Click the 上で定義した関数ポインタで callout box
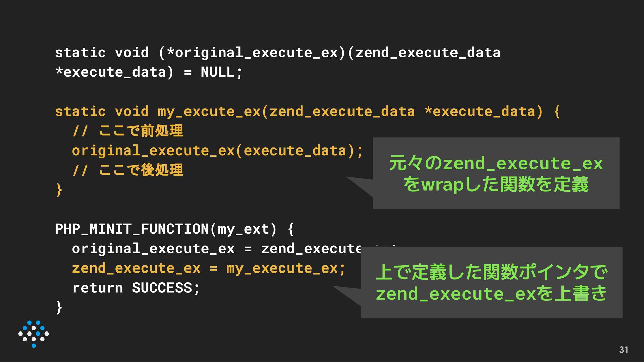Image resolution: width=644 pixels, height=362 pixels. pos(491,283)
